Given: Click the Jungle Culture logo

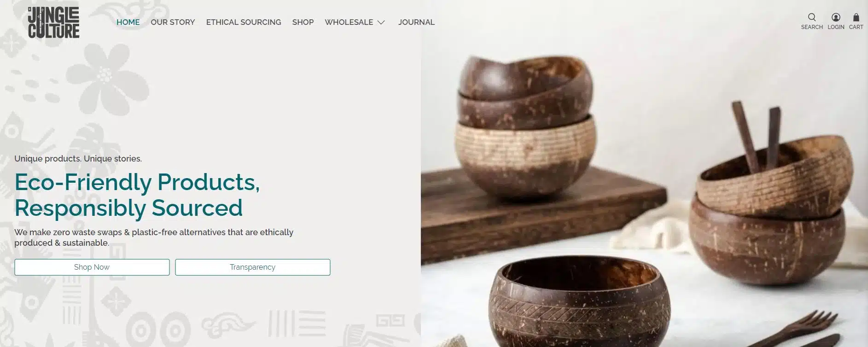Looking at the screenshot, I should point(53,23).
